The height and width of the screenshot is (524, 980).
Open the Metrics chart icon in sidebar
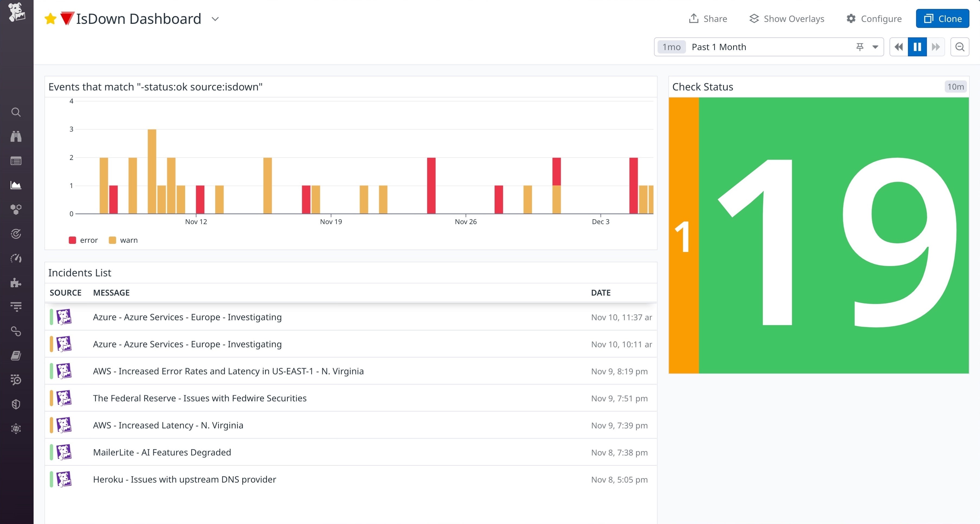(x=16, y=185)
